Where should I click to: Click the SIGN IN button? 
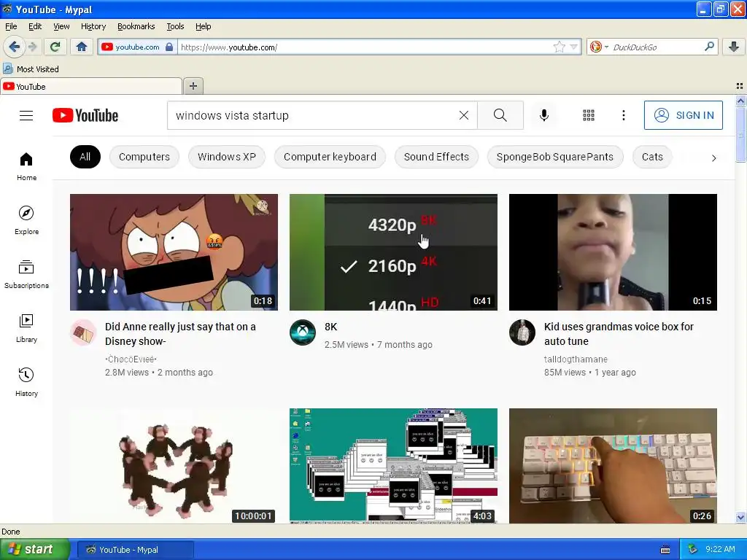[x=683, y=115]
